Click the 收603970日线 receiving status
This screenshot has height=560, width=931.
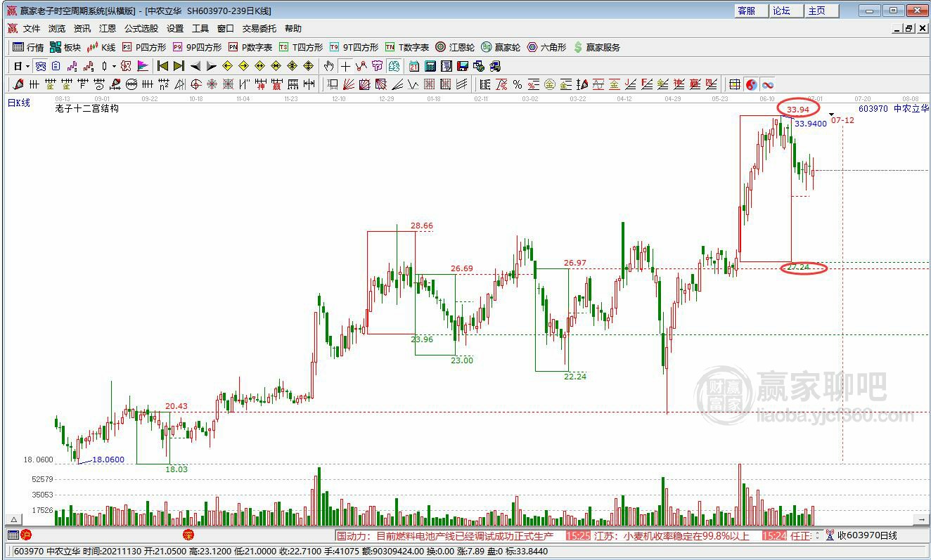[866, 535]
